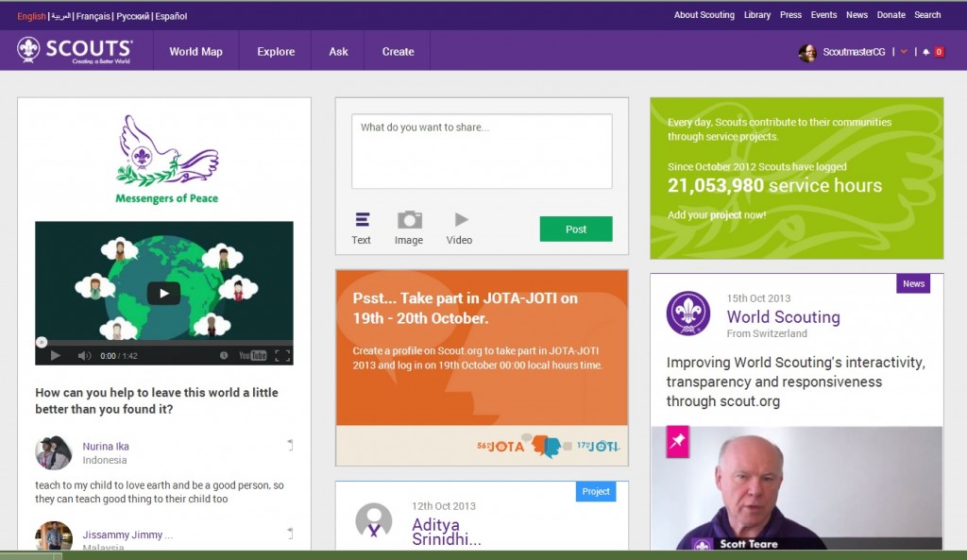Open the Scott Teare video thumbnail
The height and width of the screenshot is (560, 967).
(x=797, y=488)
